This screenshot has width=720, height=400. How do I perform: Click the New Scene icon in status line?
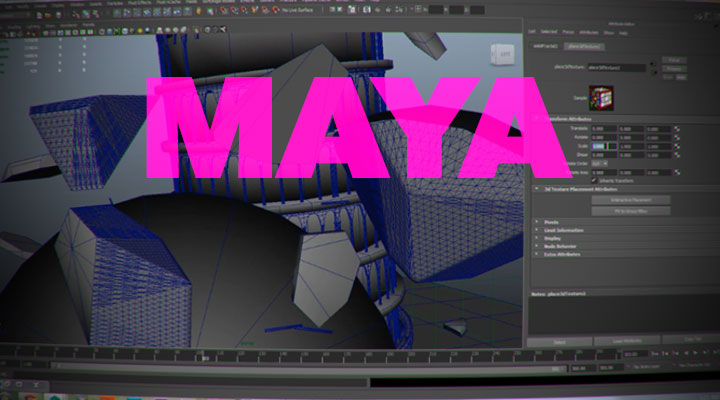[39, 15]
